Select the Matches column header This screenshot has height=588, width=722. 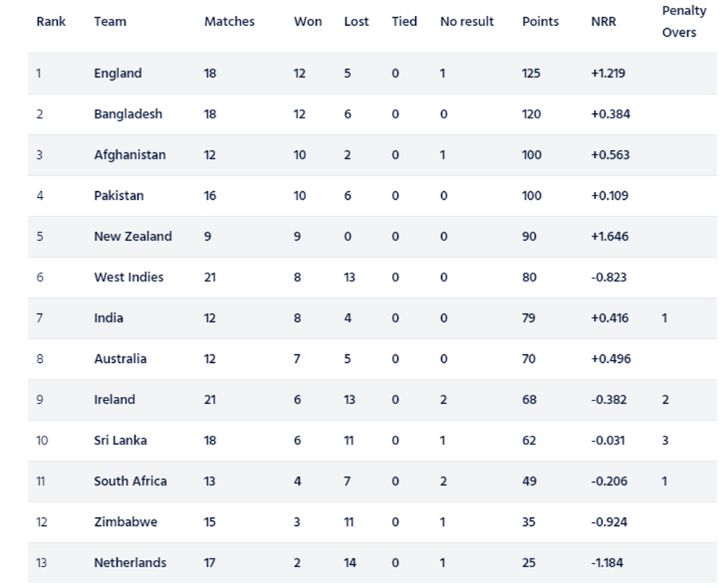pos(230,22)
